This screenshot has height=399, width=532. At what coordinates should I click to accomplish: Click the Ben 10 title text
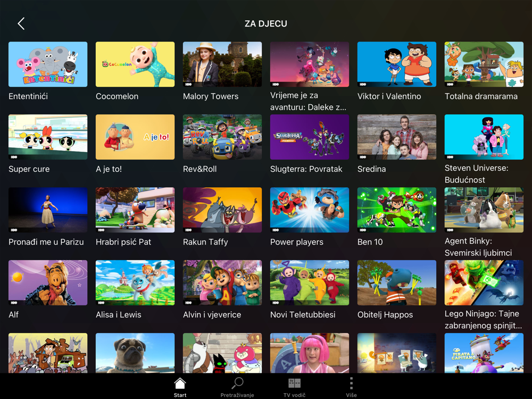click(370, 242)
